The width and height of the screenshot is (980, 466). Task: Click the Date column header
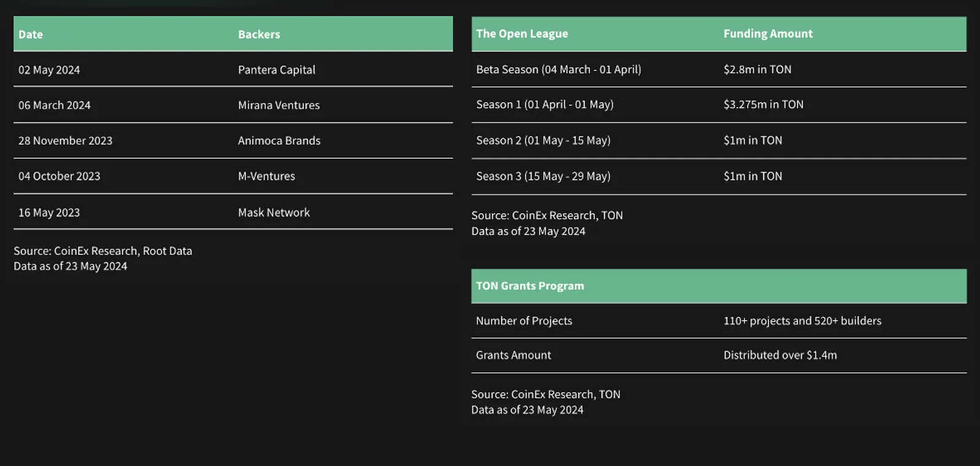tap(31, 34)
